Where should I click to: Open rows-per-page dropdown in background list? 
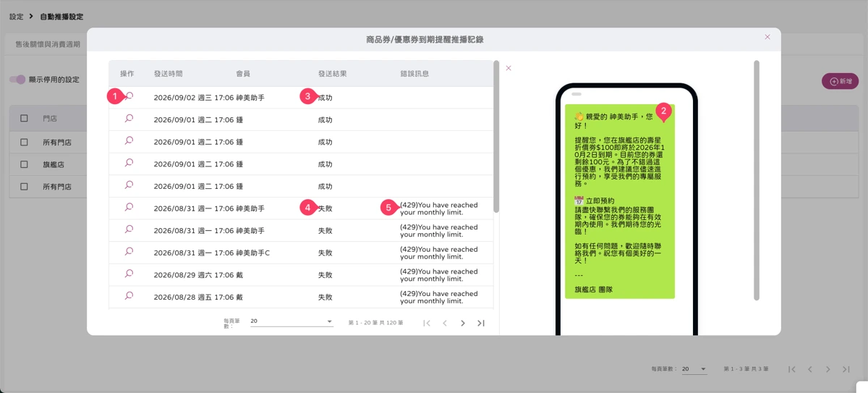coord(694,369)
